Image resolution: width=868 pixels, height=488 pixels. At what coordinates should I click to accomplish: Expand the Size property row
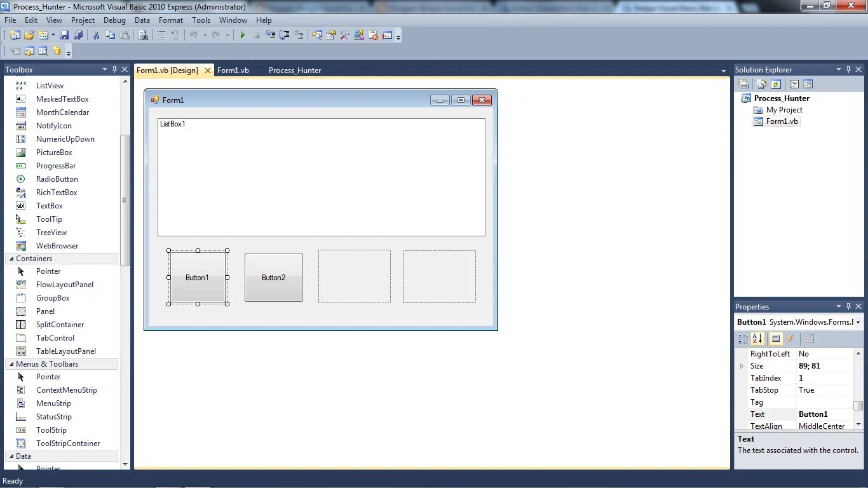[742, 366]
